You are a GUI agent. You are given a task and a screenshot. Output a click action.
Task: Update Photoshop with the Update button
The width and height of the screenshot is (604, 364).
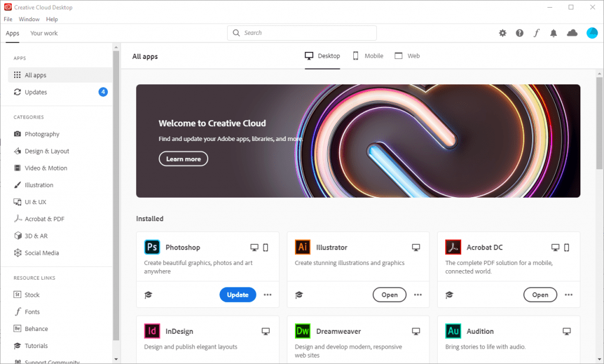238,294
